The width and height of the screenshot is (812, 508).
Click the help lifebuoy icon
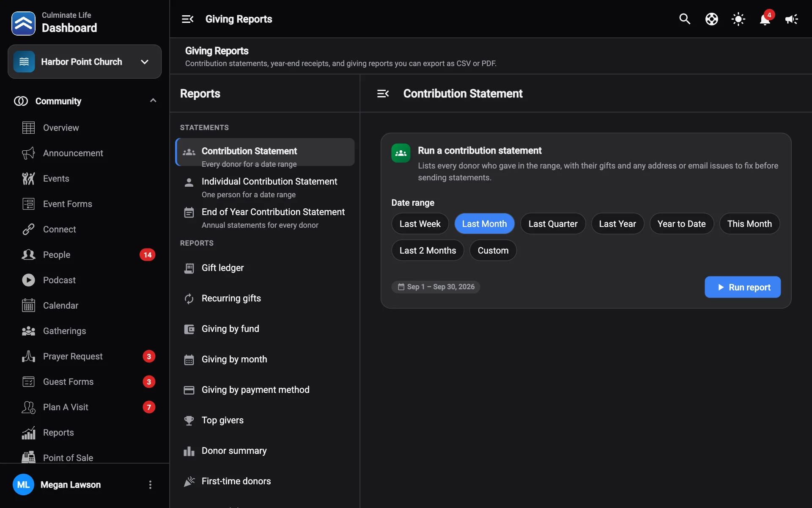click(x=712, y=19)
